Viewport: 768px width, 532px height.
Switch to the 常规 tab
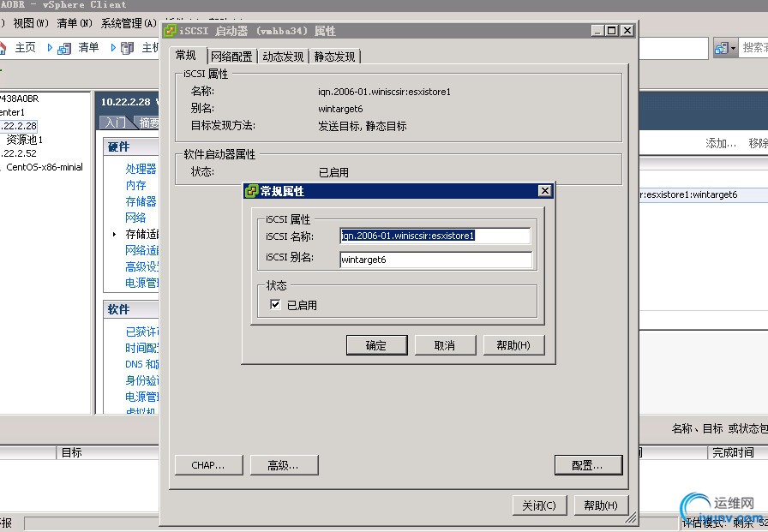click(x=186, y=55)
